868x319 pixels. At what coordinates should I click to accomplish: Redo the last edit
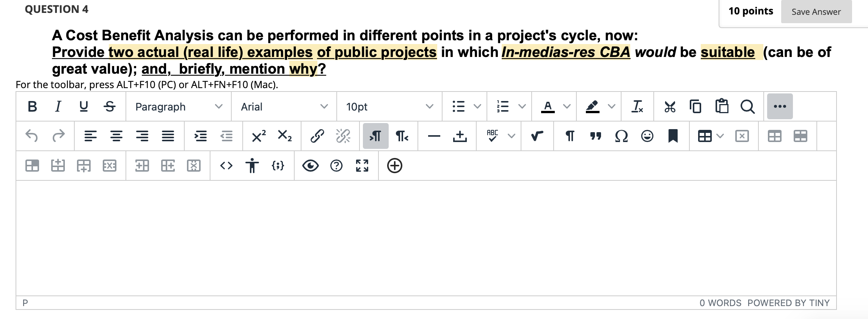tap(58, 136)
